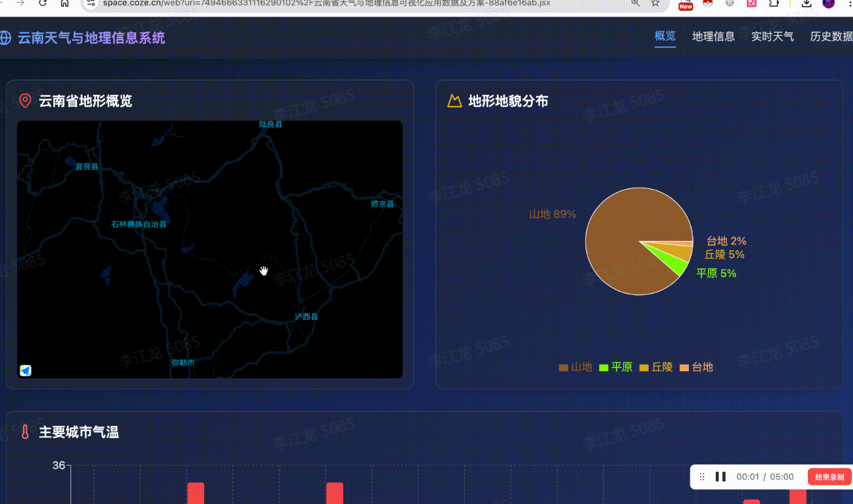Open the browser downloads icon
The height and width of the screenshot is (504, 853).
(806, 3)
